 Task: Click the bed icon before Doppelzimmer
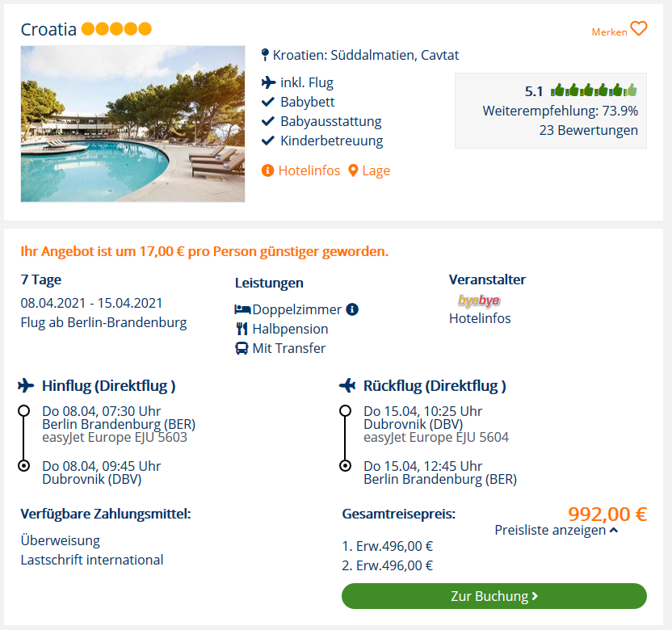click(x=242, y=309)
